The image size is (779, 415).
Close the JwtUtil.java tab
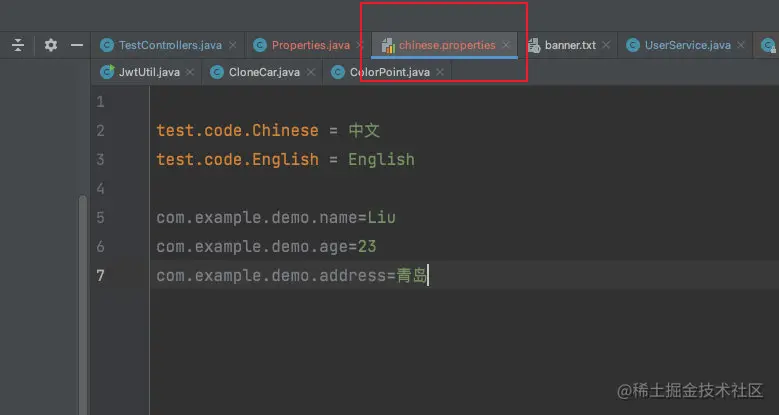190,73
